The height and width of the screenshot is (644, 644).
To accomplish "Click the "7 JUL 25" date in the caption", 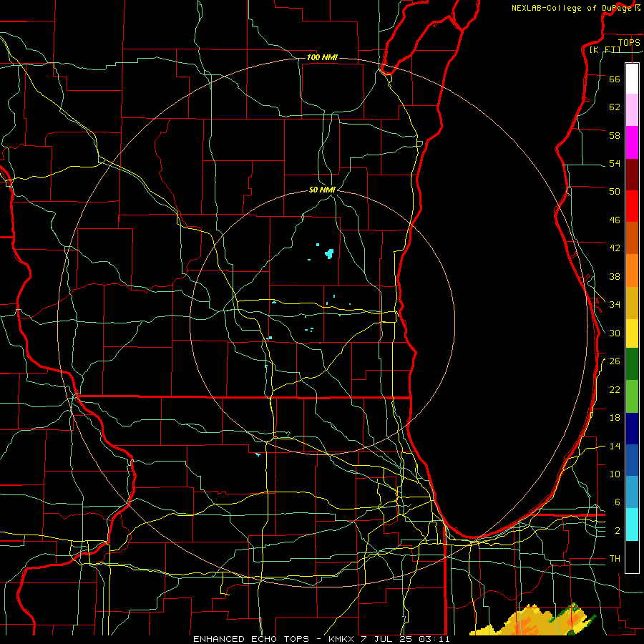I will 386,639.
